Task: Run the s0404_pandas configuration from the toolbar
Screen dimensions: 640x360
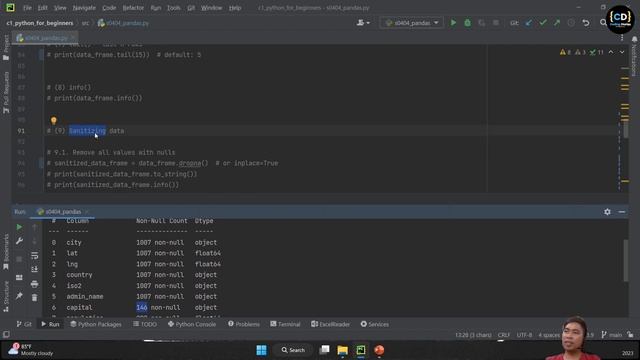Action: (x=453, y=23)
